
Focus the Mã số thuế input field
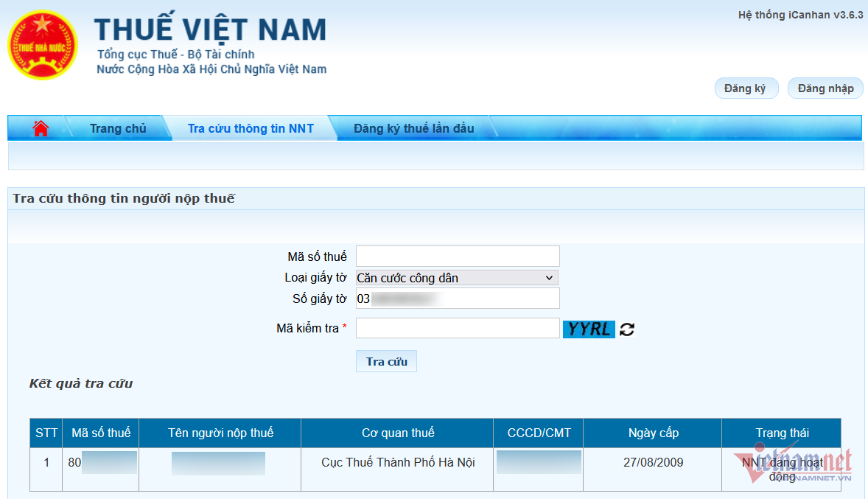457,257
